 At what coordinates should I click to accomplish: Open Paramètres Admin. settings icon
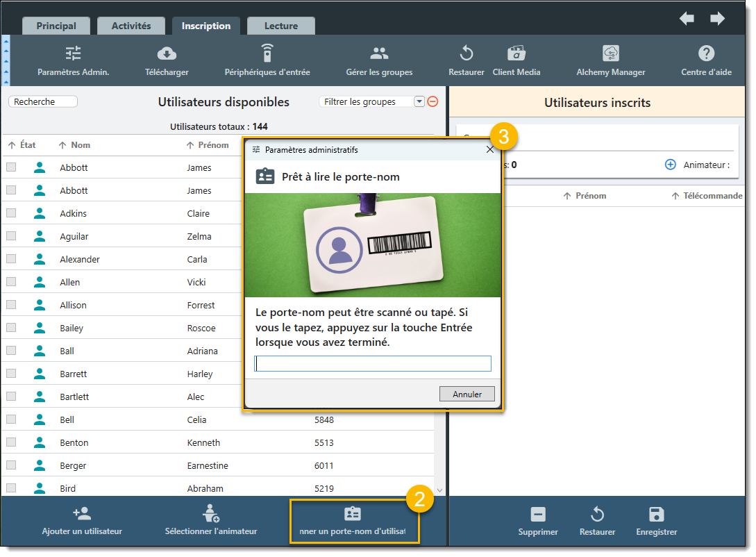pyautogui.click(x=73, y=54)
